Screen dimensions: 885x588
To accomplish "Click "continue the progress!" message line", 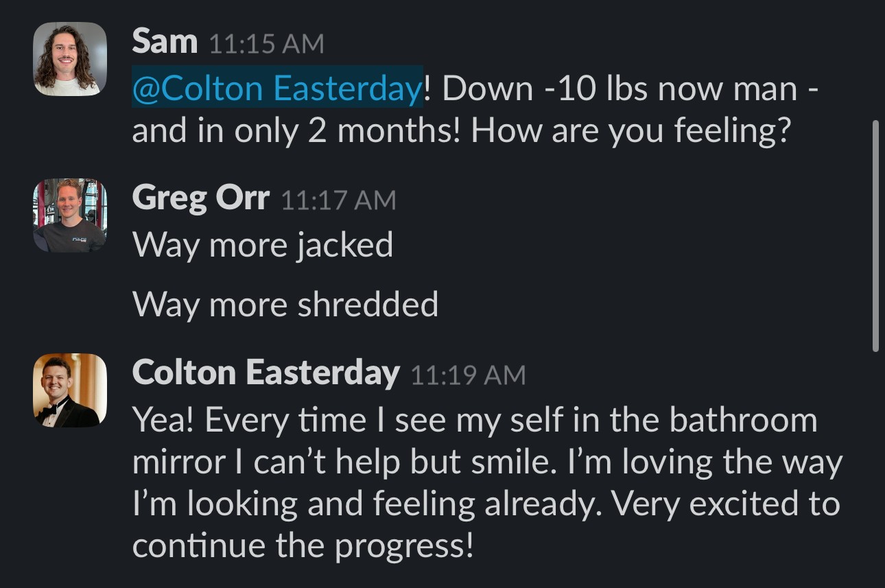I will pyautogui.click(x=303, y=546).
